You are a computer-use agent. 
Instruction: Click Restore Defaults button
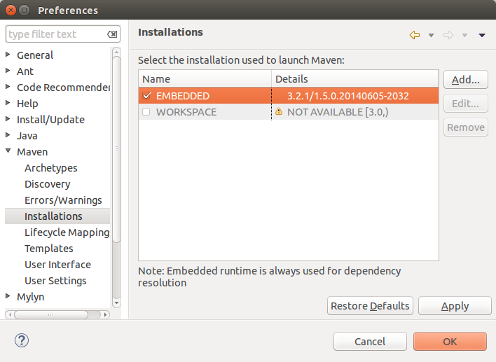click(x=370, y=306)
